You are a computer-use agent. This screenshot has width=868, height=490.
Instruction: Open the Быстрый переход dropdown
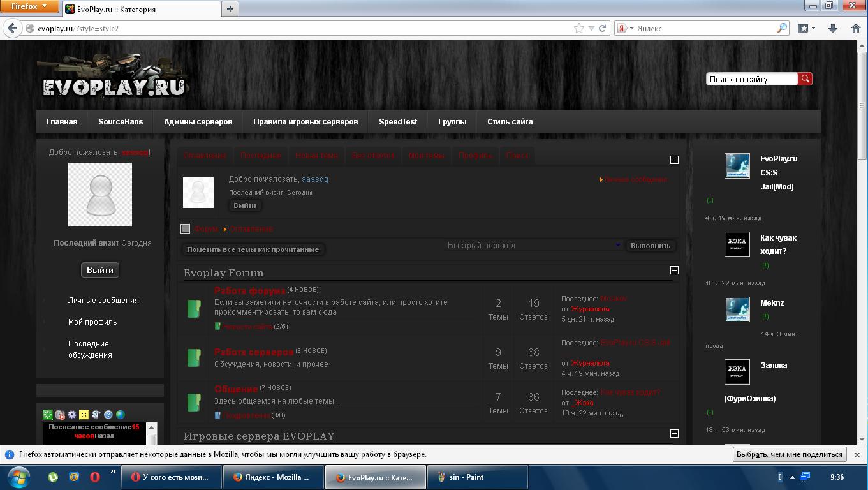pyautogui.click(x=533, y=245)
